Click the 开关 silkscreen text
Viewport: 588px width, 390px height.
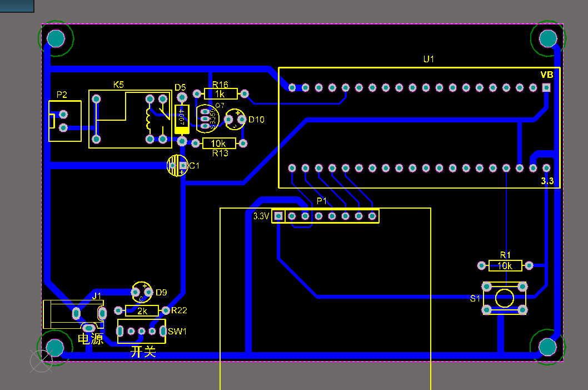[143, 352]
